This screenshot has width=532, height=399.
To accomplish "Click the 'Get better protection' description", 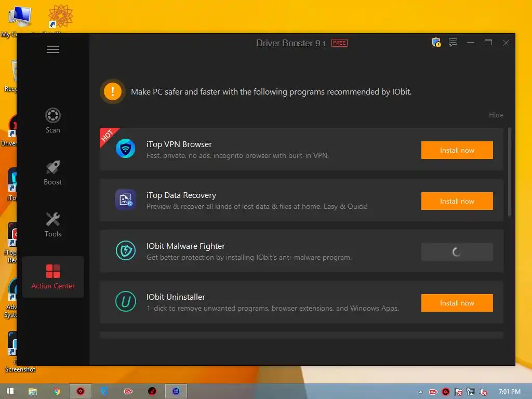I will [249, 258].
